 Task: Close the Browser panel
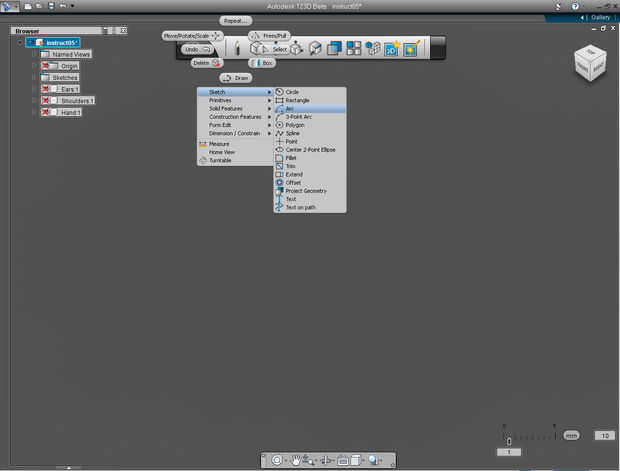coord(123,30)
